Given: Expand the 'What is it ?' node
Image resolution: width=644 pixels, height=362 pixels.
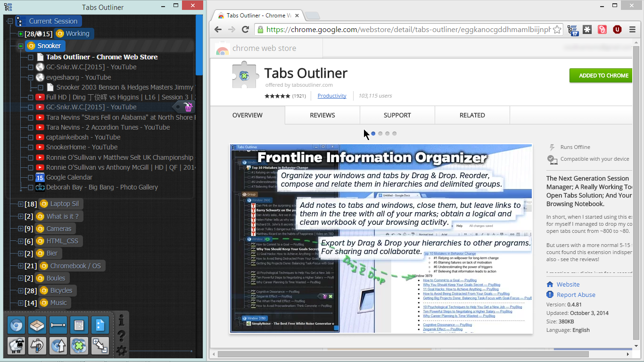Looking at the screenshot, I should tap(20, 216).
